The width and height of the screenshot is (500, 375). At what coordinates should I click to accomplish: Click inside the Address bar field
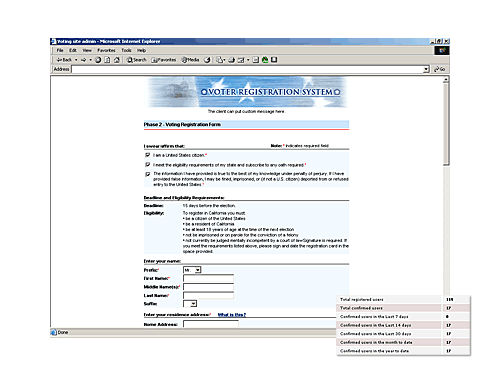click(247, 69)
